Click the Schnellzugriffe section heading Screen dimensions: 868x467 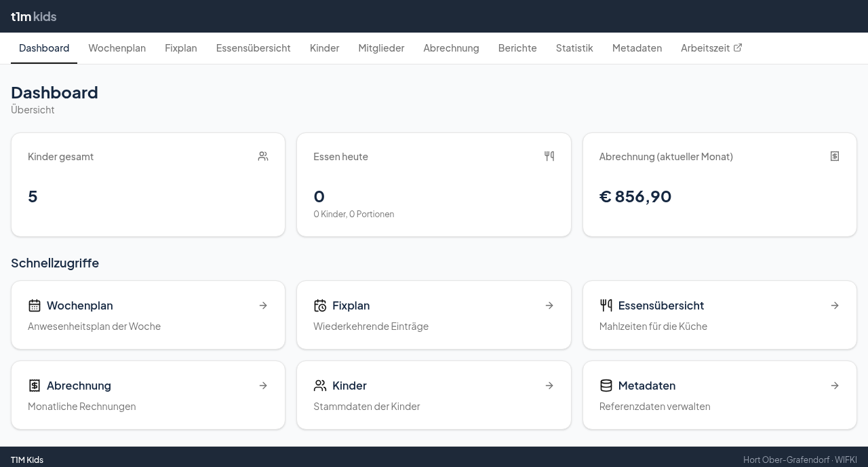(x=55, y=263)
